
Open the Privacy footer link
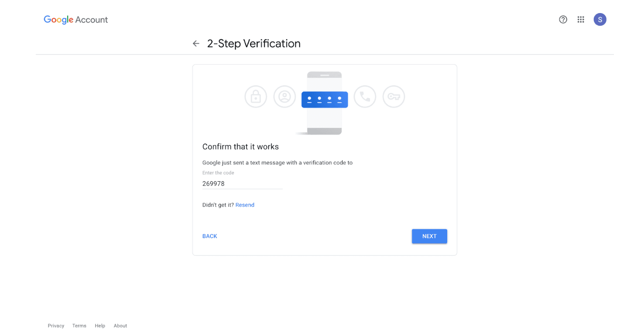[56, 326]
